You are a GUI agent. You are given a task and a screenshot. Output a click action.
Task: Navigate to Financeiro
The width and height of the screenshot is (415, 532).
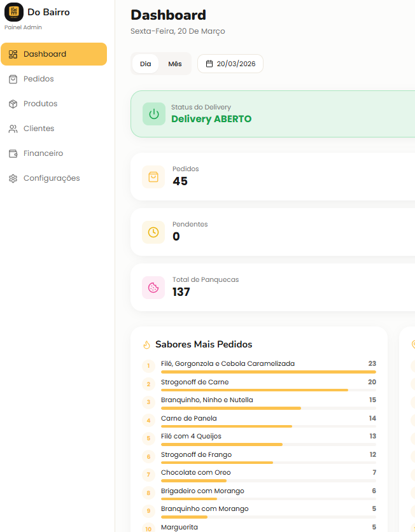(43, 153)
